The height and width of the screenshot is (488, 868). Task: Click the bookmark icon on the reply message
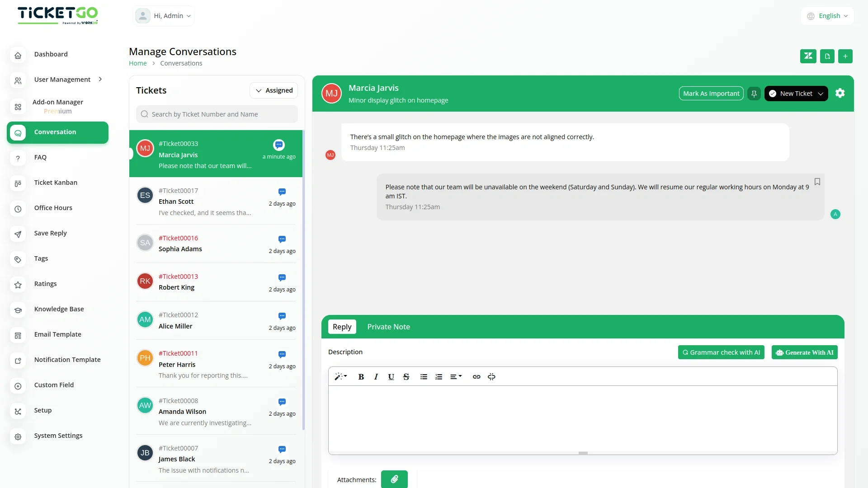pyautogui.click(x=817, y=182)
